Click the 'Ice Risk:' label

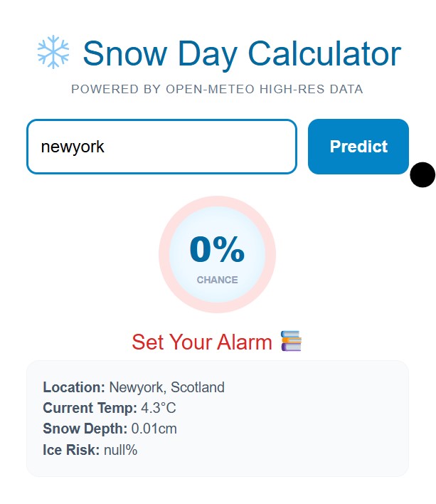[x=71, y=449]
